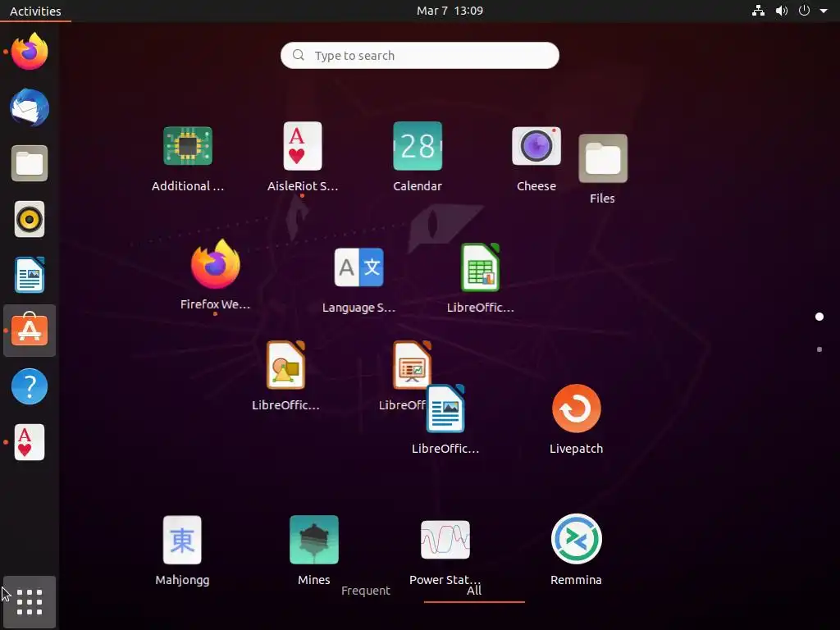Open the clock and calendar menu
This screenshot has height=630, width=840.
point(450,11)
